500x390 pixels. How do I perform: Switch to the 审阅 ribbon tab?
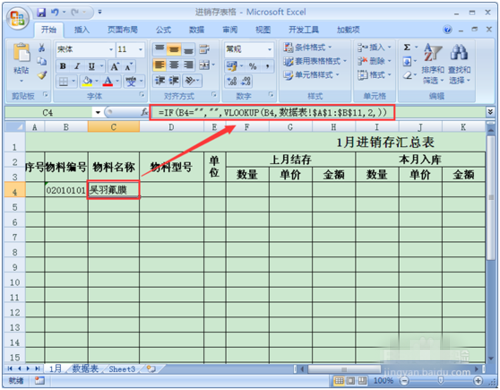(230, 30)
